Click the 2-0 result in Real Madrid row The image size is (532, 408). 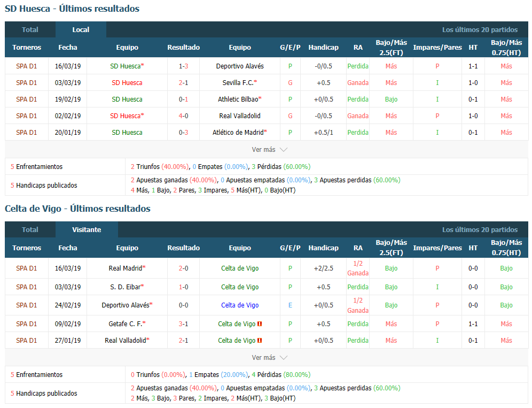pyautogui.click(x=184, y=268)
